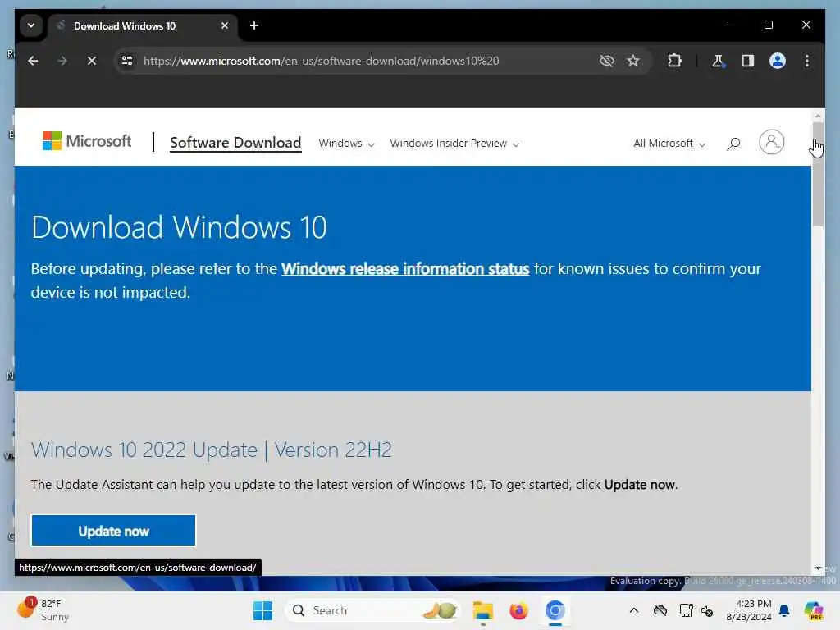View site information icon in address bar
840x630 pixels.
point(127,61)
